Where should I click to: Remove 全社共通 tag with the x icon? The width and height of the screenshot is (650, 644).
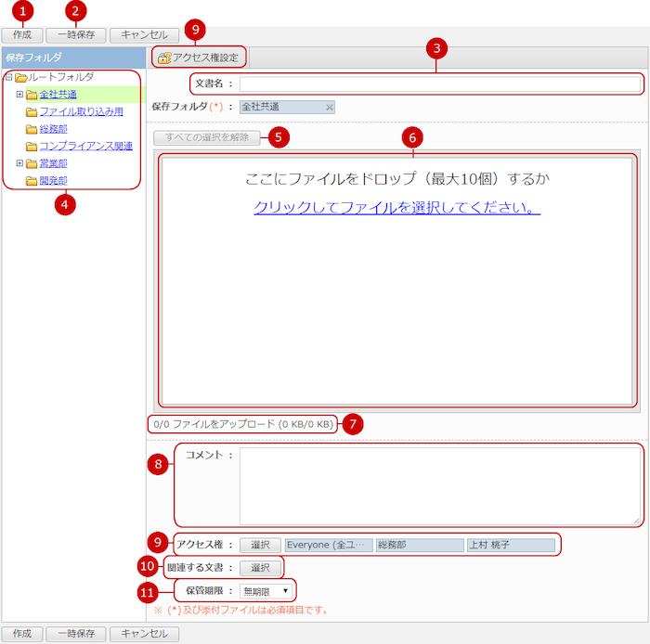(x=329, y=108)
